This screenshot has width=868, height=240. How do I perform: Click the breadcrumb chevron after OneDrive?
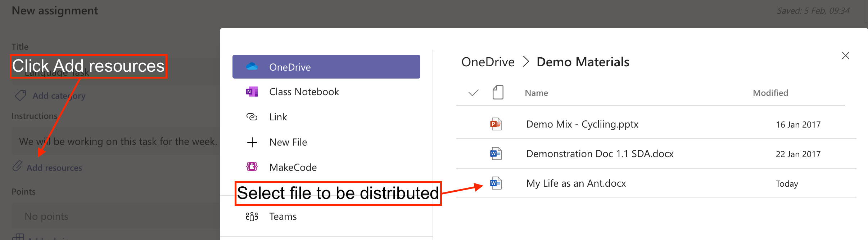[x=526, y=62]
